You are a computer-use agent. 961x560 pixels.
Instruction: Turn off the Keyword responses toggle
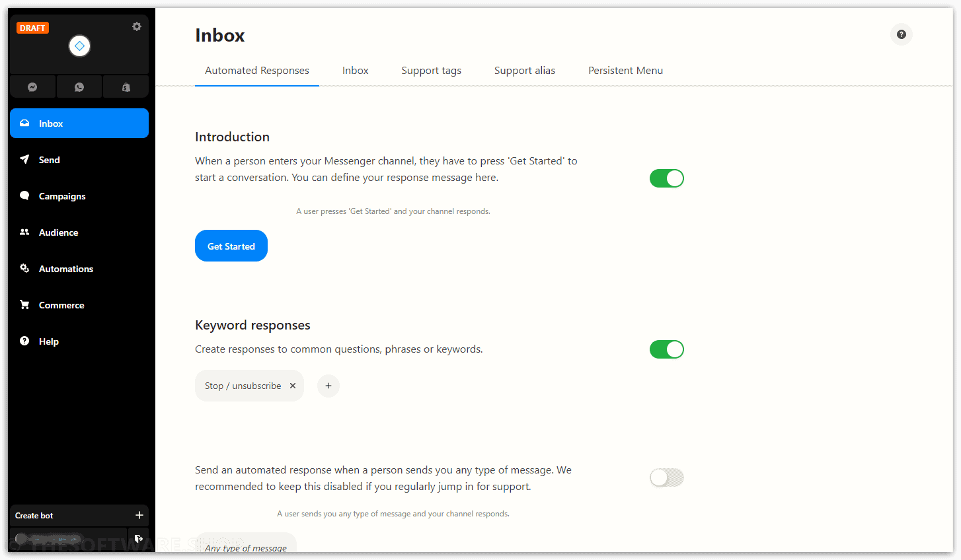666,349
